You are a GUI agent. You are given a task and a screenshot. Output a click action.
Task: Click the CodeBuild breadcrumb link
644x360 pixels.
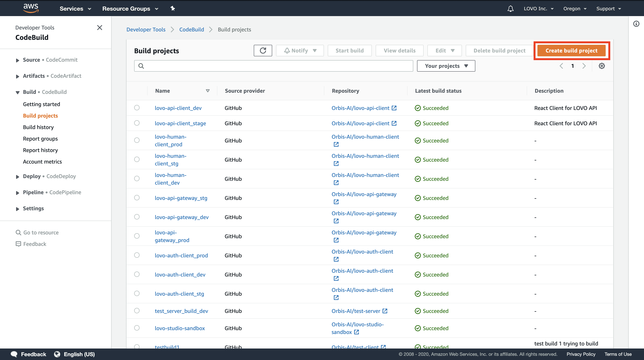tap(191, 29)
